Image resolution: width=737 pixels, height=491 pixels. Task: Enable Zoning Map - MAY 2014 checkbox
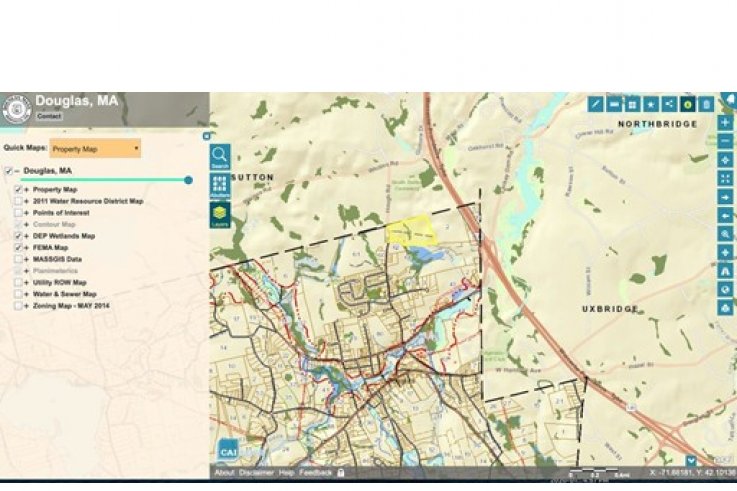pyautogui.click(x=19, y=306)
